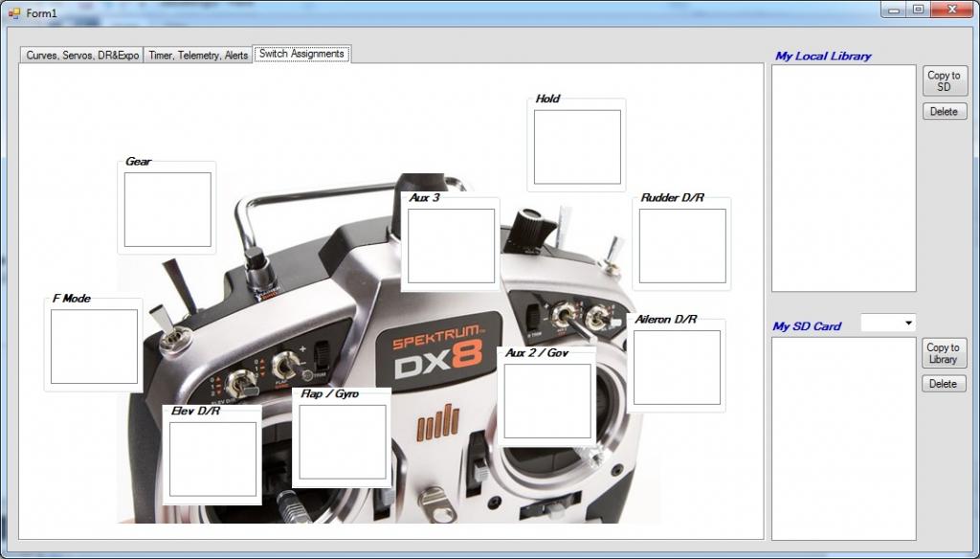Click the Flap / Gyro assignment box
The height and width of the screenshot is (559, 980).
[x=343, y=442]
